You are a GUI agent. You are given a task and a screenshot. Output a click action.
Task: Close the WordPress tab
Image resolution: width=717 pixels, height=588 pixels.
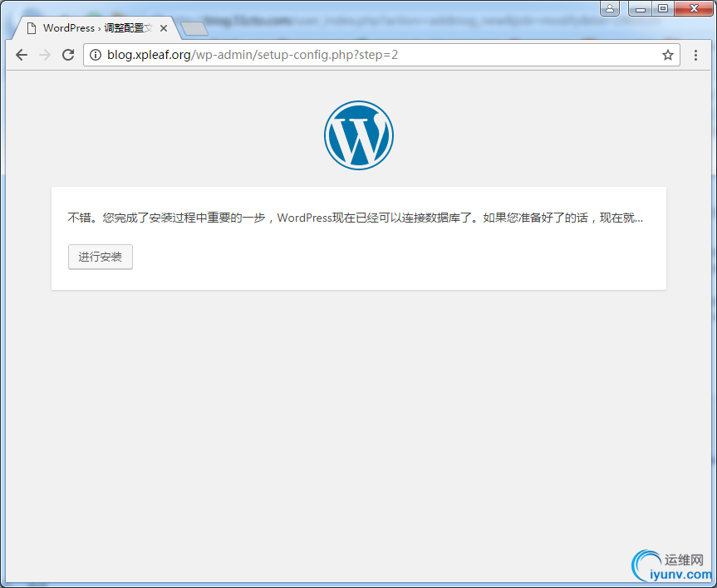point(163,28)
